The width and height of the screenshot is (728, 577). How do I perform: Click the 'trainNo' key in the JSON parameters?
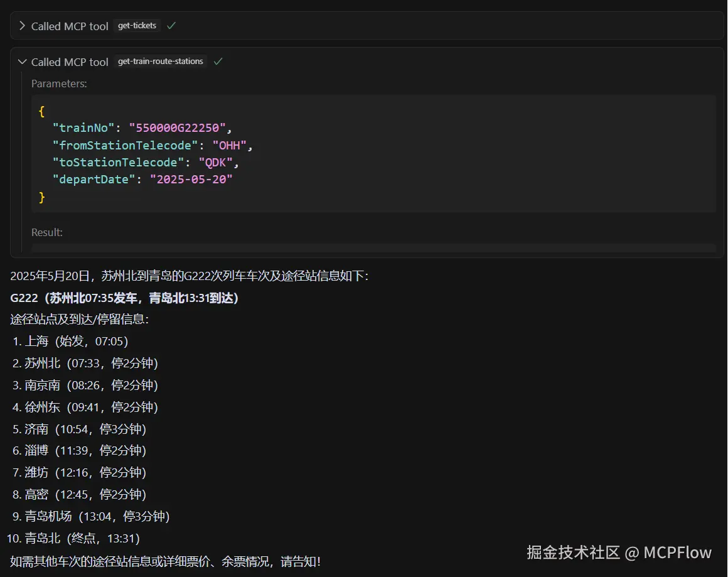tap(83, 127)
